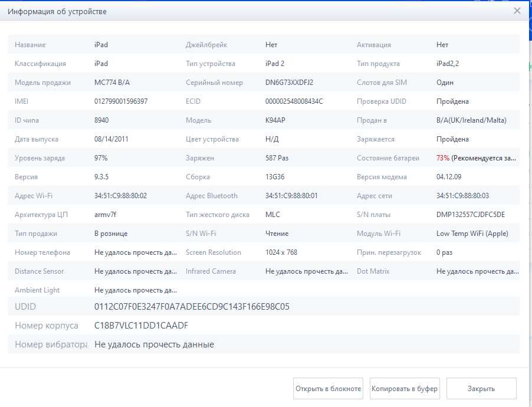
Task: Click the Low Temp WiFi (Apple) value
Action: [x=472, y=234]
